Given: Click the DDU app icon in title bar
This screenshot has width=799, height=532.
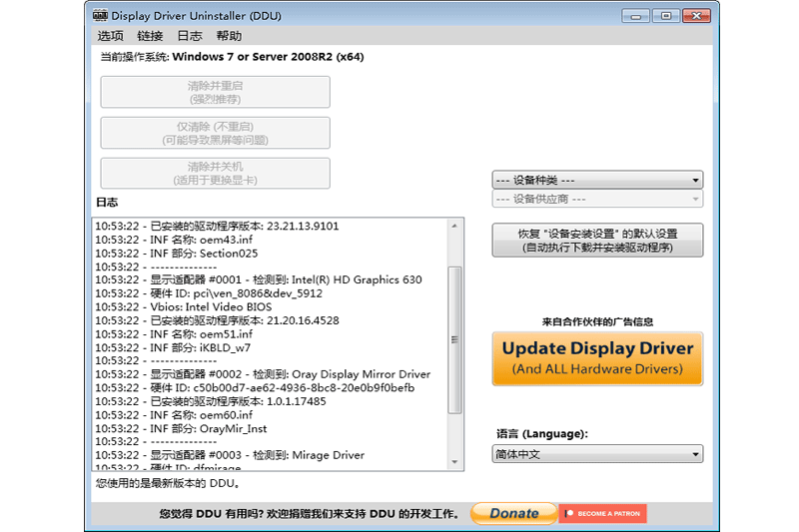Looking at the screenshot, I should click(99, 16).
